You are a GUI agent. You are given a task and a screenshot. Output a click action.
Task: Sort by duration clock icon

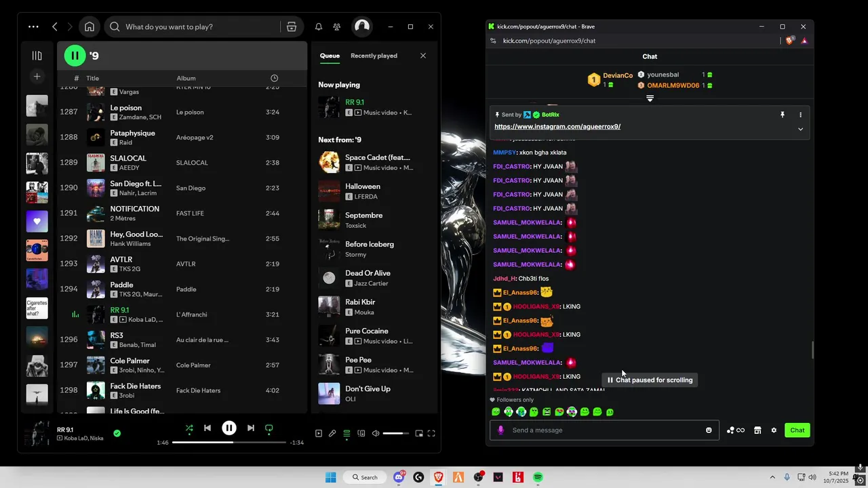274,78
